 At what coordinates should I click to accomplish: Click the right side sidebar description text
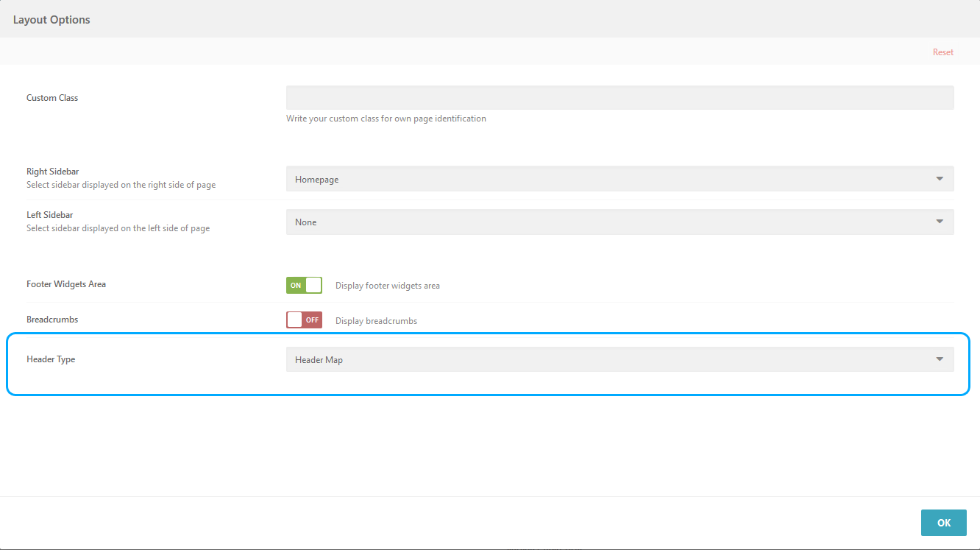tap(121, 185)
